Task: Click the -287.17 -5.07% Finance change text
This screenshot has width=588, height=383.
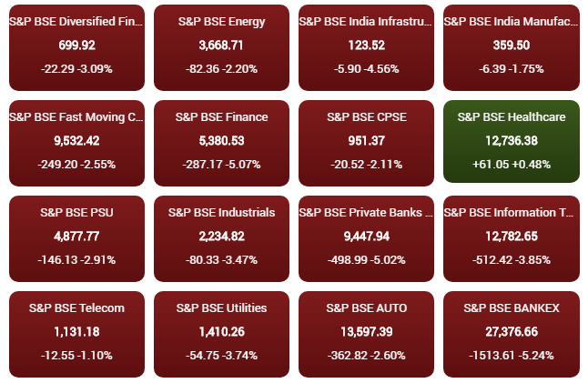Action: tap(221, 165)
